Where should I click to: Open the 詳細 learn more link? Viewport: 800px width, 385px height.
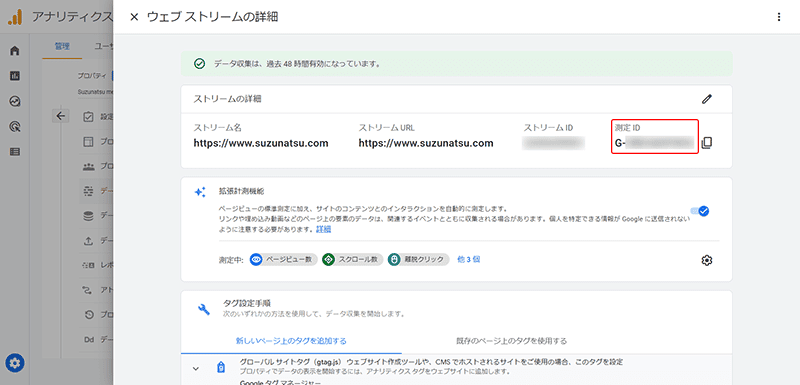(323, 229)
